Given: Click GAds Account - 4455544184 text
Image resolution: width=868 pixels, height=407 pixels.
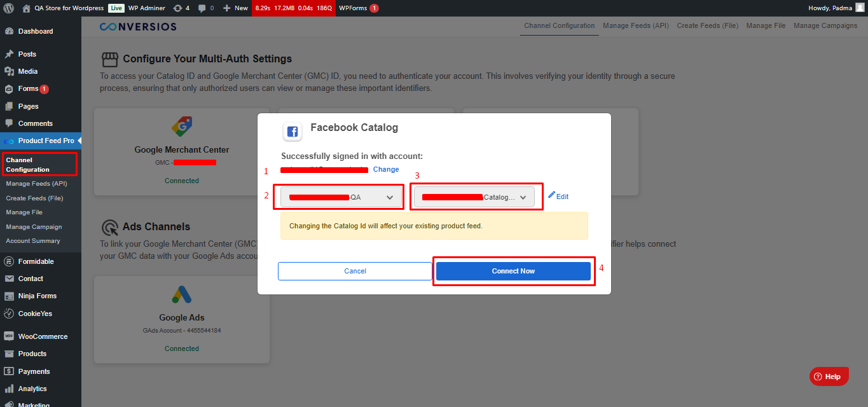Looking at the screenshot, I should coord(182,331).
